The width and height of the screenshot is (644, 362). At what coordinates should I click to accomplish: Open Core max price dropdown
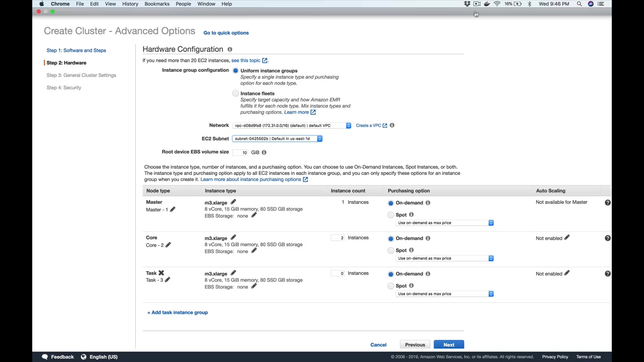click(445, 258)
